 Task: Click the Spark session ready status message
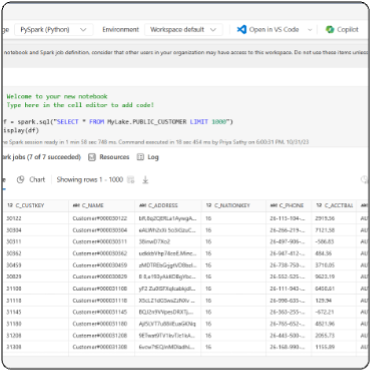[x=155, y=142]
